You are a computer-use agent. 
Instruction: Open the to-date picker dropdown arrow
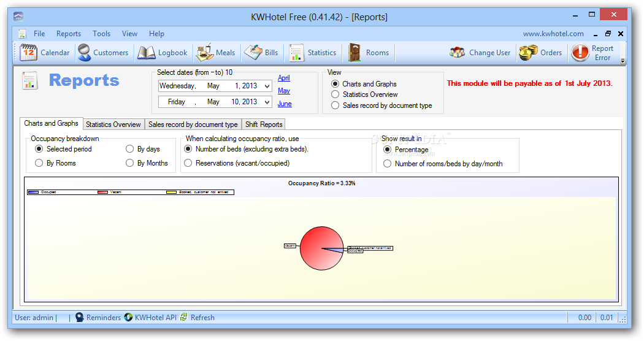[267, 102]
